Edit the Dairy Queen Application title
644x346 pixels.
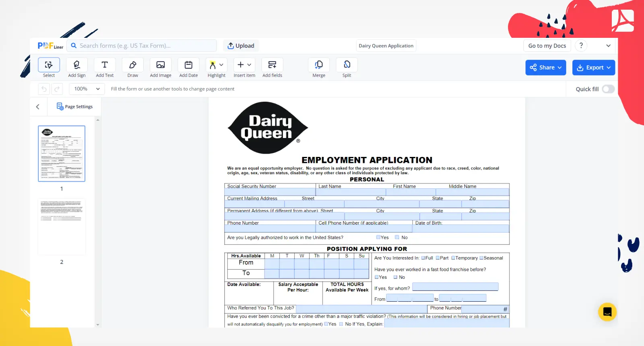386,46
